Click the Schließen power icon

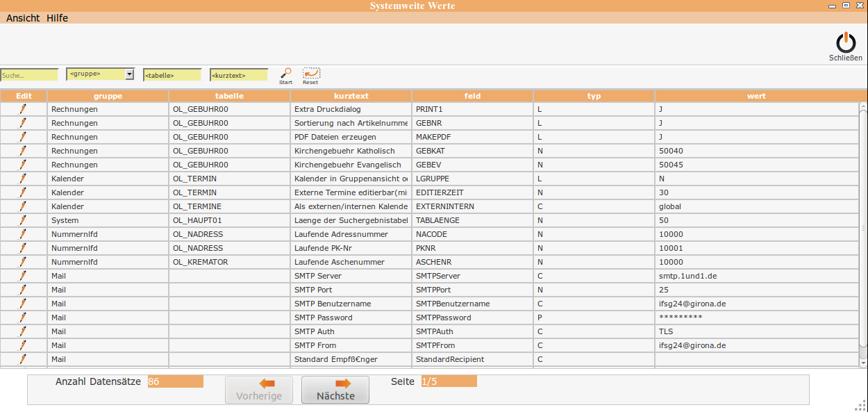point(845,44)
